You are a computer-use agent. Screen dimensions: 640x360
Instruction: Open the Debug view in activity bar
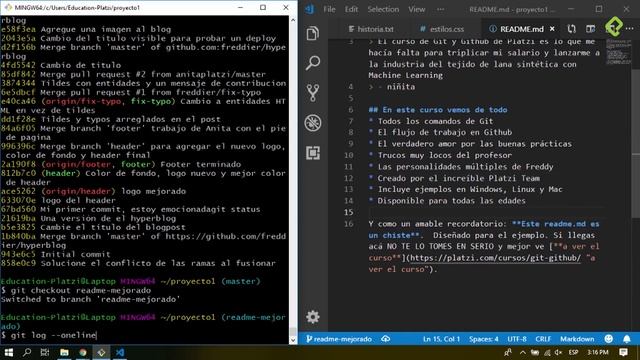pos(313,123)
